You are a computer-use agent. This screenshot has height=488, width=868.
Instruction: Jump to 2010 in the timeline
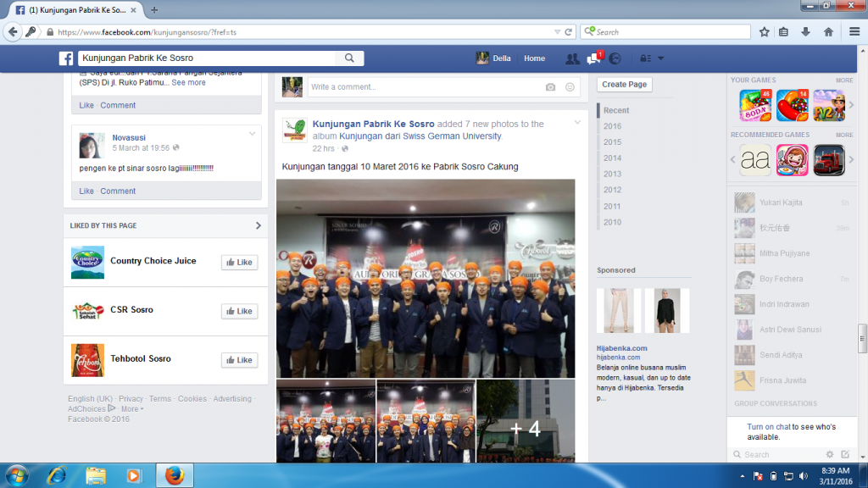click(612, 222)
